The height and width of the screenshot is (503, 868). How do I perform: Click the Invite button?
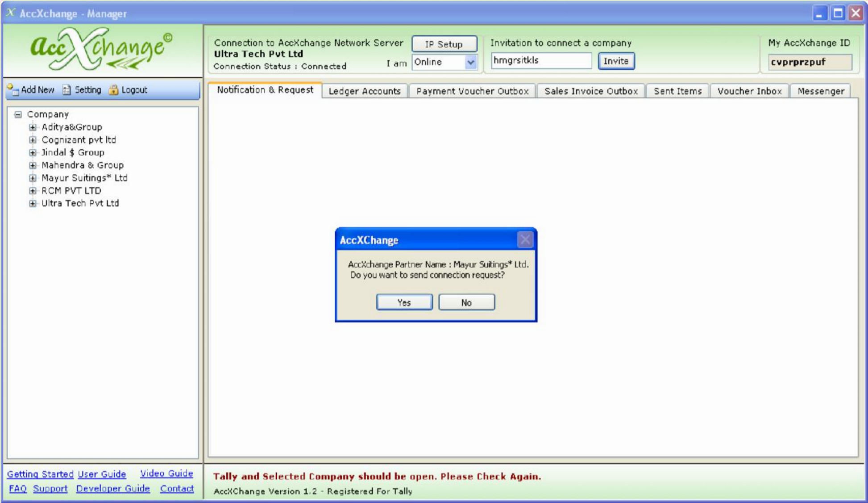pyautogui.click(x=616, y=61)
